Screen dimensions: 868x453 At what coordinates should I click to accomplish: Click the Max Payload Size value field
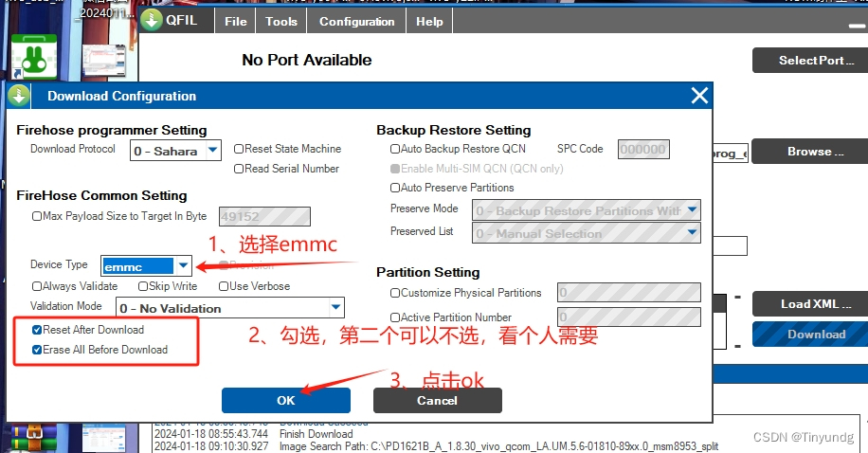(x=264, y=216)
